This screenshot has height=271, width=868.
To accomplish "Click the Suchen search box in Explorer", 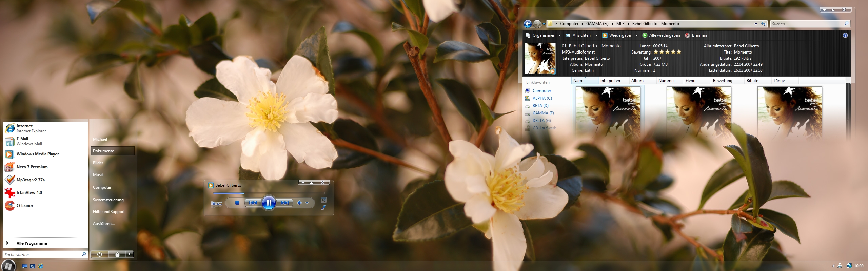I will pyautogui.click(x=810, y=24).
